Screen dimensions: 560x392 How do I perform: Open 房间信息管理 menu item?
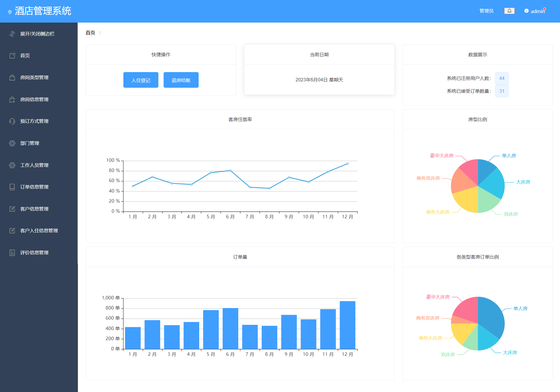pos(34,100)
